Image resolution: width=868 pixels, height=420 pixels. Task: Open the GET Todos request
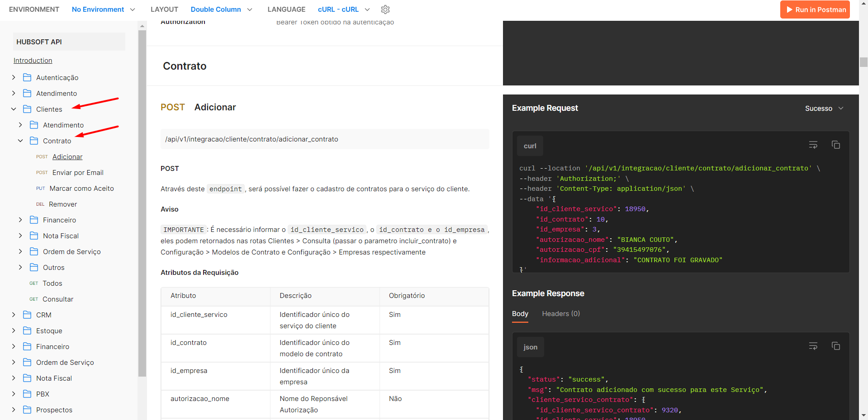click(x=52, y=283)
